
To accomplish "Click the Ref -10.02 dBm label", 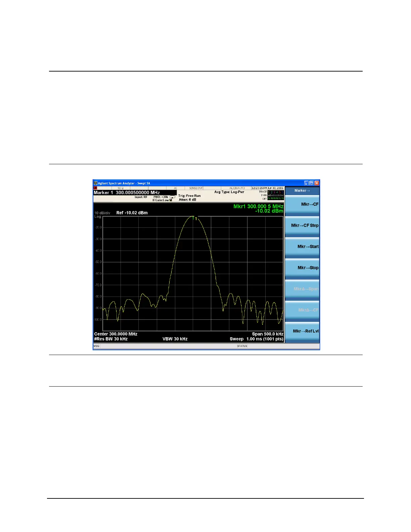I will (x=132, y=213).
